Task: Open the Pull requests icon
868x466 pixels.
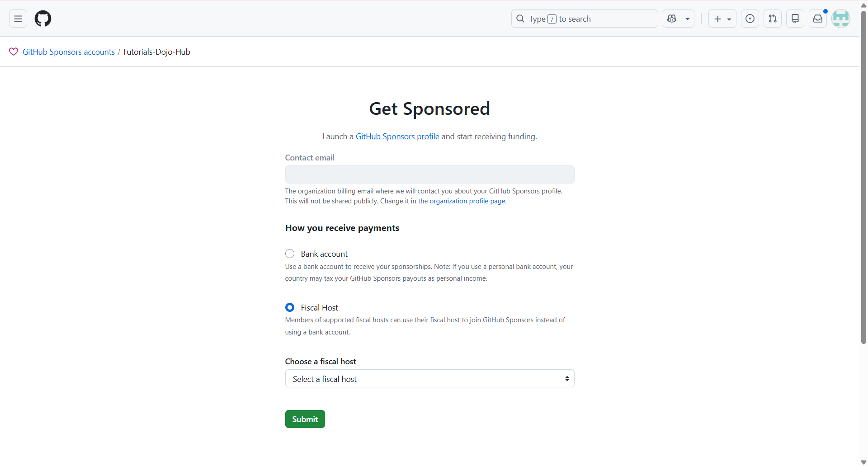Action: (773, 19)
